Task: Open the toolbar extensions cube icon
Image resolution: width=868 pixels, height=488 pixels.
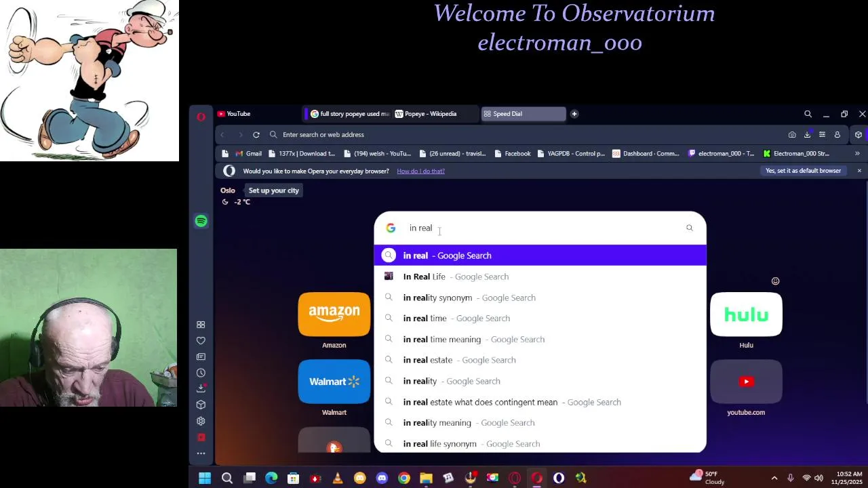Action: pyautogui.click(x=859, y=135)
